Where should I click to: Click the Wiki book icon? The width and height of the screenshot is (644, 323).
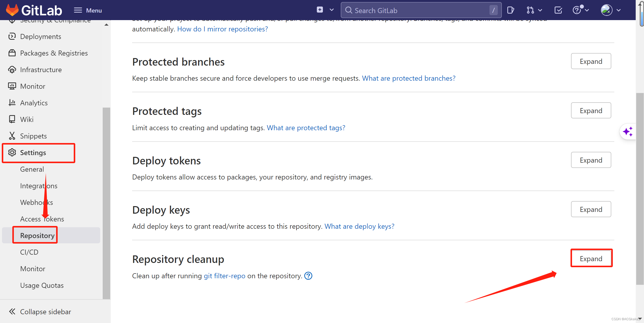click(12, 119)
